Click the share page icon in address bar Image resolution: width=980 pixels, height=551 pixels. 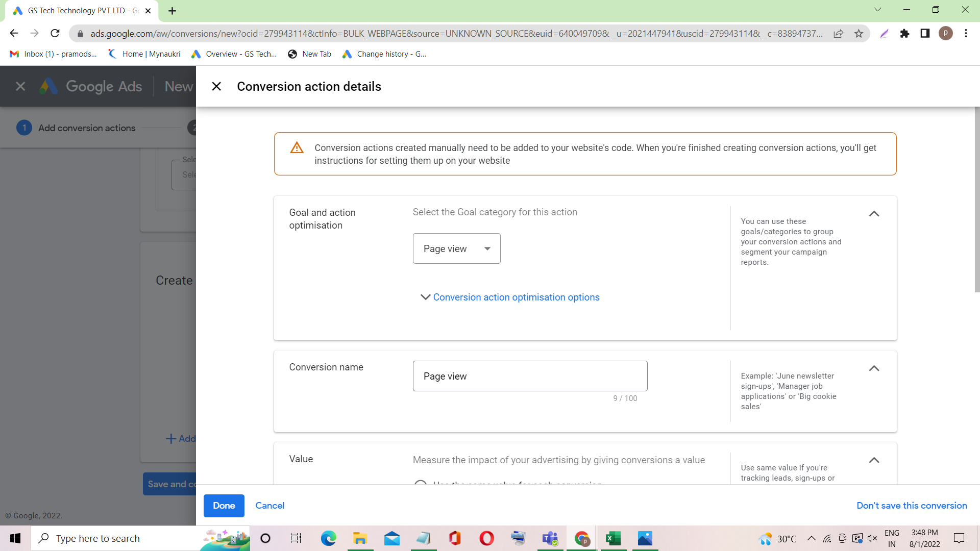point(838,34)
